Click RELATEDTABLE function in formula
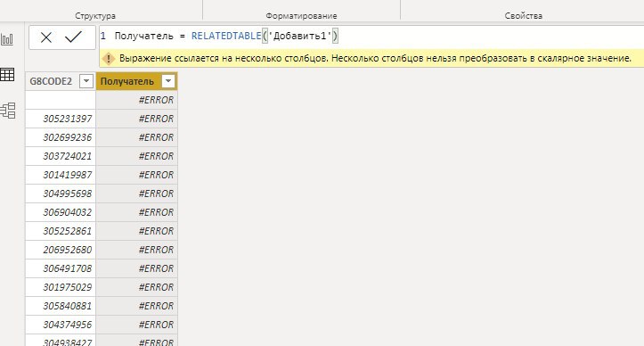 click(x=226, y=37)
